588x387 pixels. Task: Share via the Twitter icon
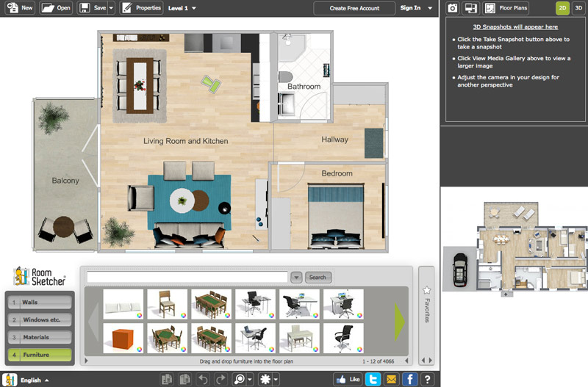point(373,379)
